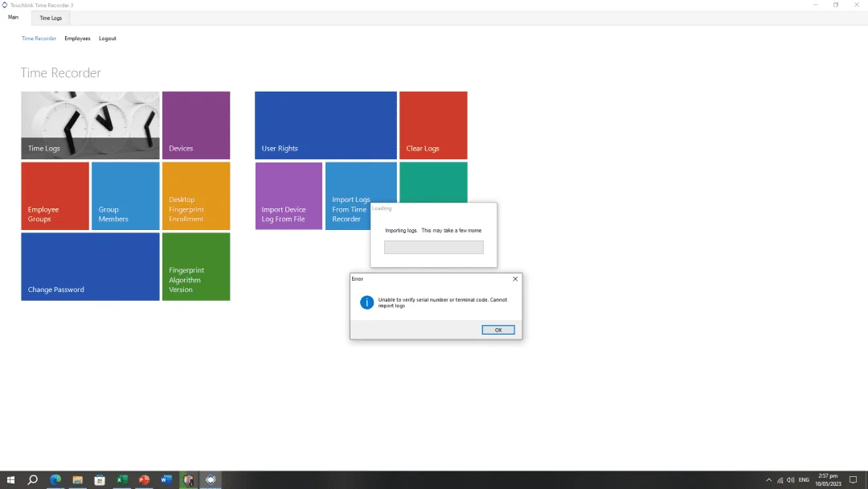Close the Error dialog with X

click(515, 279)
